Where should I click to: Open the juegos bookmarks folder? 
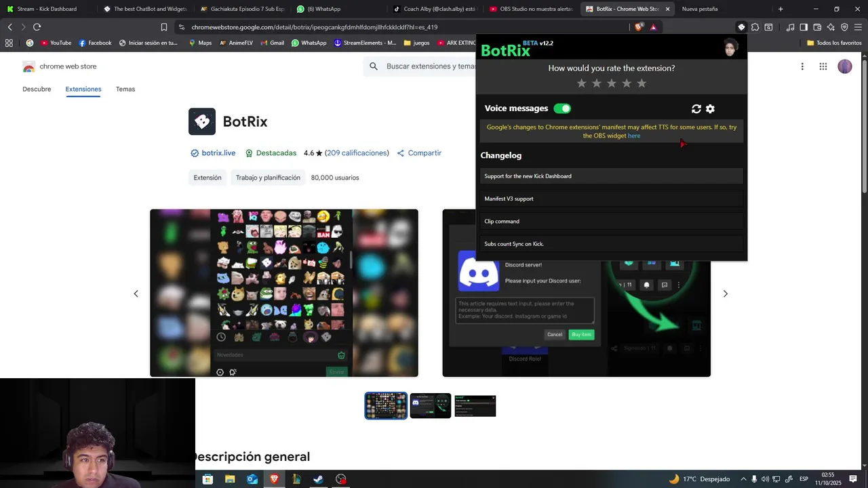(416, 43)
